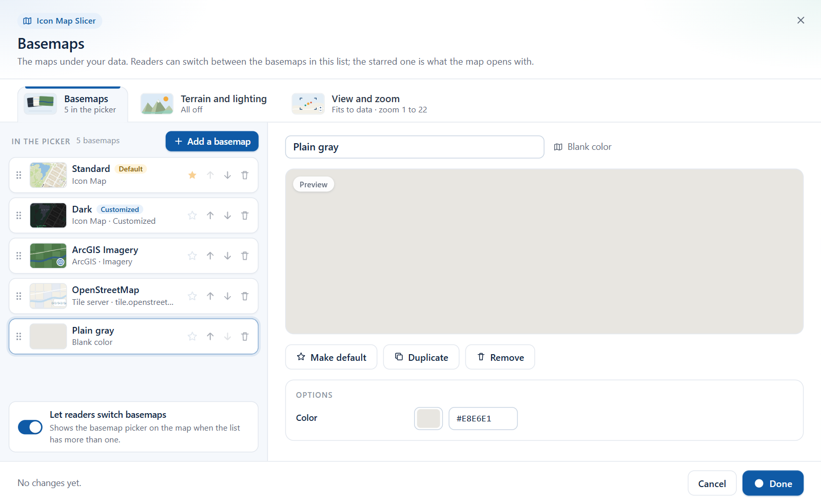
Task: Move OpenStreetMap up in the picker
Action: 210,296
